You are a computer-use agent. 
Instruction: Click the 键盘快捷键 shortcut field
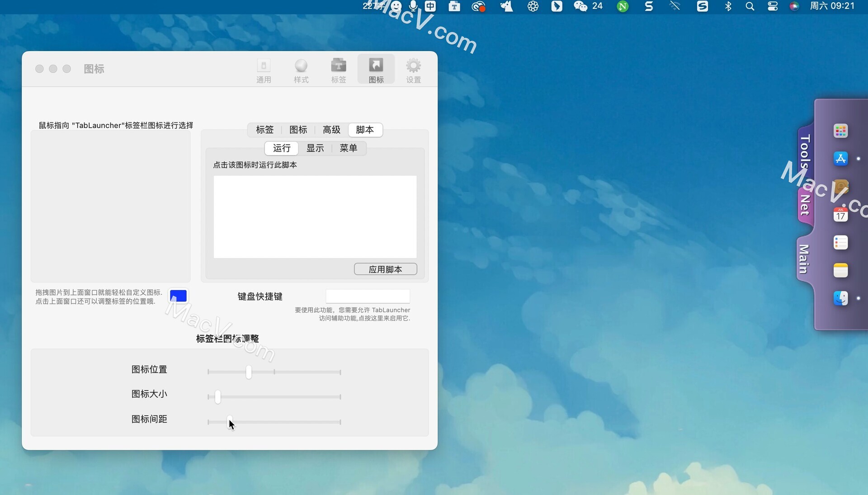click(368, 296)
